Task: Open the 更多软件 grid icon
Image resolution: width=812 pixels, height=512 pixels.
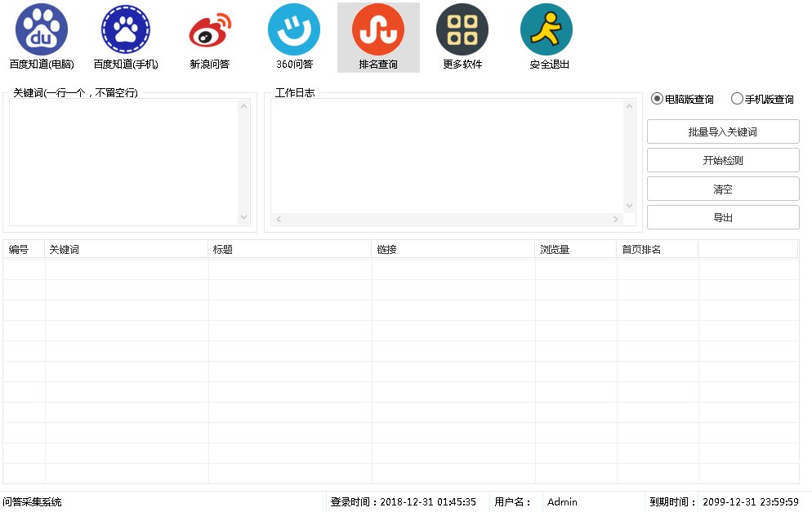Action: pyautogui.click(x=462, y=29)
